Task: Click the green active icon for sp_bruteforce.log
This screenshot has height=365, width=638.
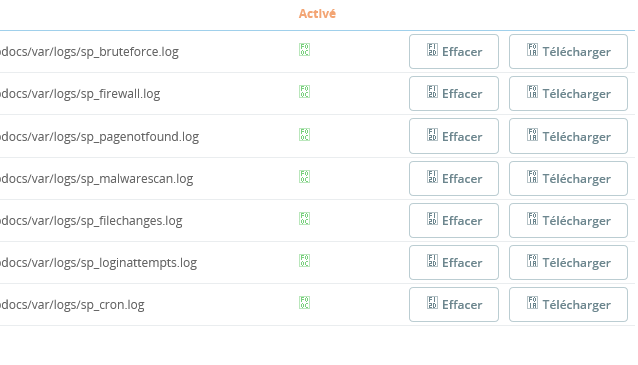Action: pos(304,50)
